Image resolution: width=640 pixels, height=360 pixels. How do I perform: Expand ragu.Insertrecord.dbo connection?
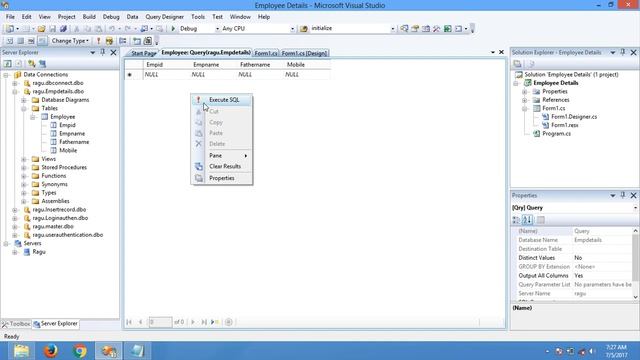[x=15, y=210]
